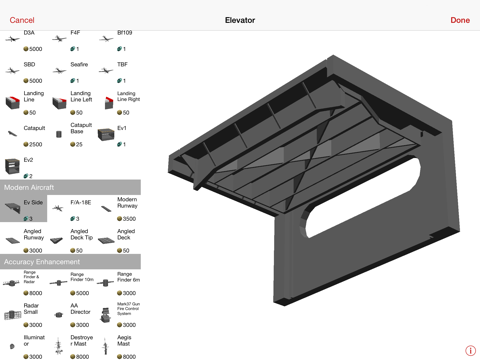Image resolution: width=480 pixels, height=360 pixels.
Task: Tap the Elevator 3D model preview
Action: (x=313, y=180)
